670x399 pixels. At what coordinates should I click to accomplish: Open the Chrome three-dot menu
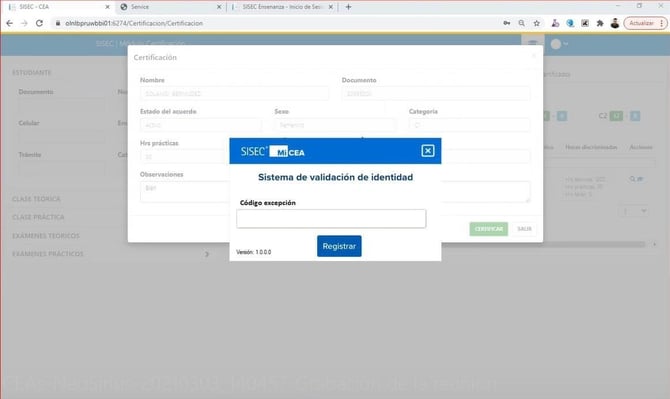click(x=662, y=23)
